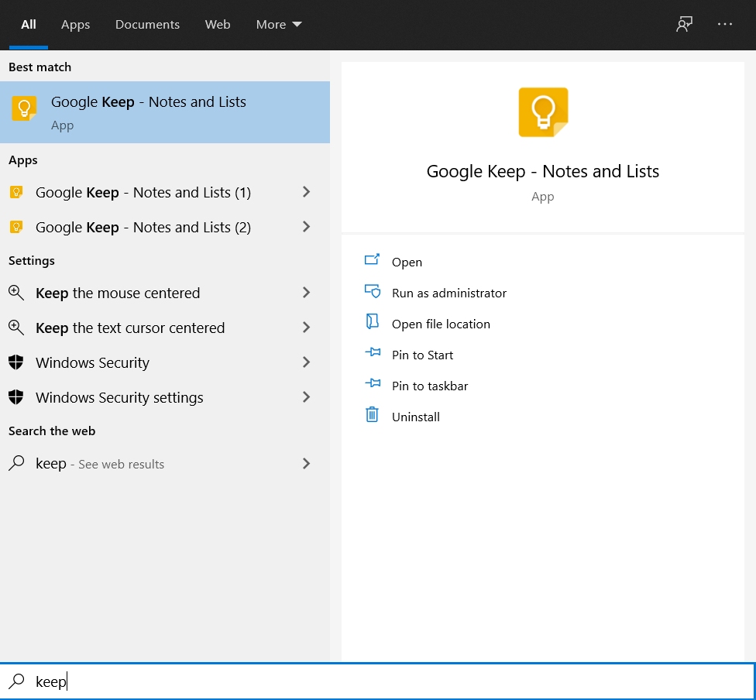Click the feedback person icon in header
The height and width of the screenshot is (700, 756).
click(x=684, y=24)
